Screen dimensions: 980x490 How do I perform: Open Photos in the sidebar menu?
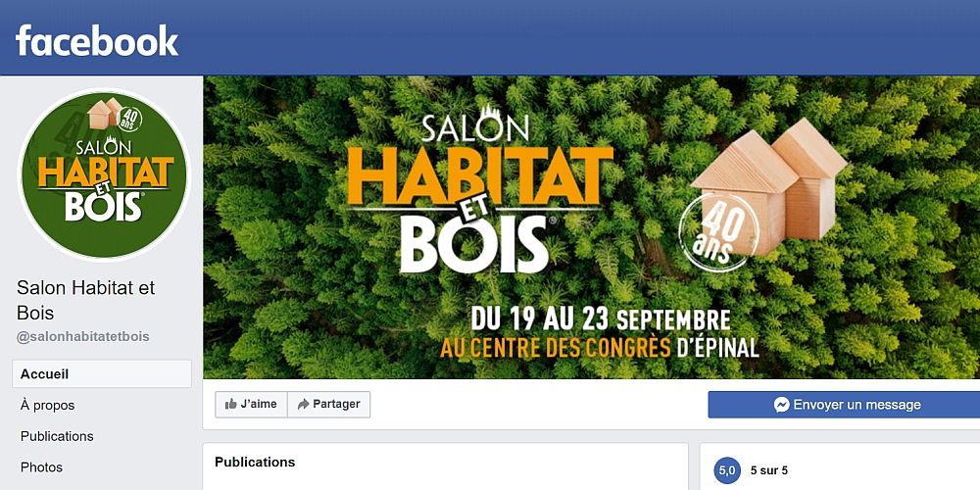(41, 466)
